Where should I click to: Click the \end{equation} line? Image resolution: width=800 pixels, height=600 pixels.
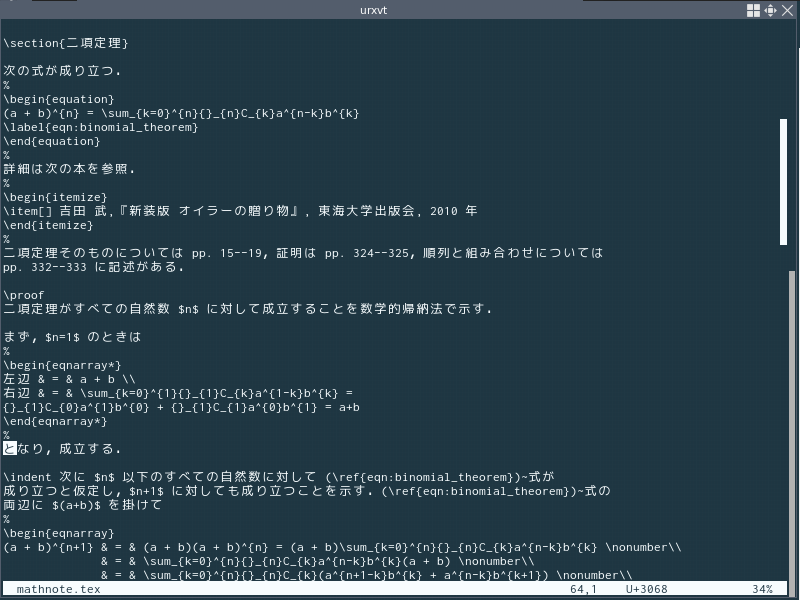pos(52,141)
